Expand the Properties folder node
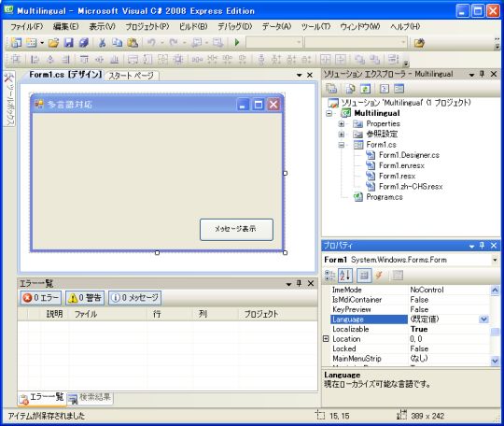 pos(342,123)
